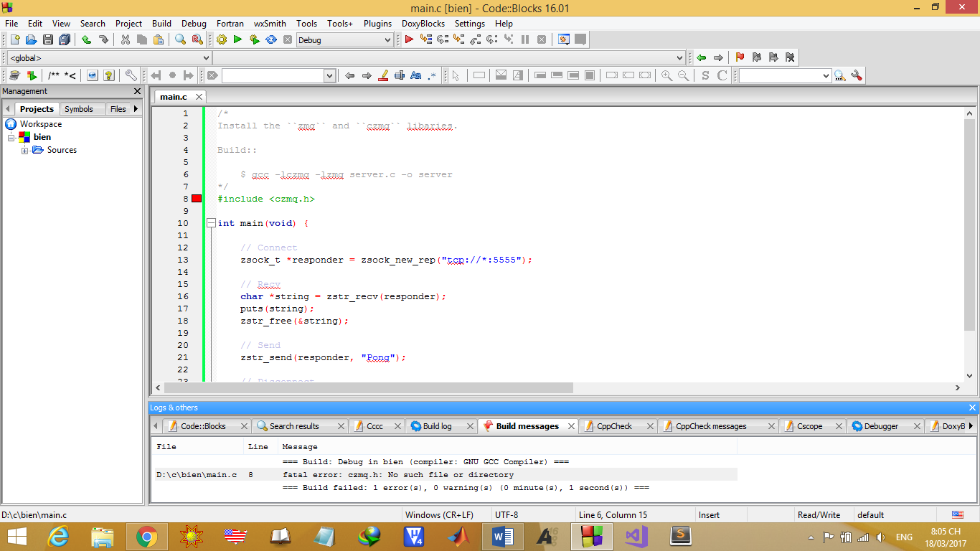Click the editor horizontal scrollbar thumb
The height and width of the screenshot is (551, 980).
[x=369, y=388]
